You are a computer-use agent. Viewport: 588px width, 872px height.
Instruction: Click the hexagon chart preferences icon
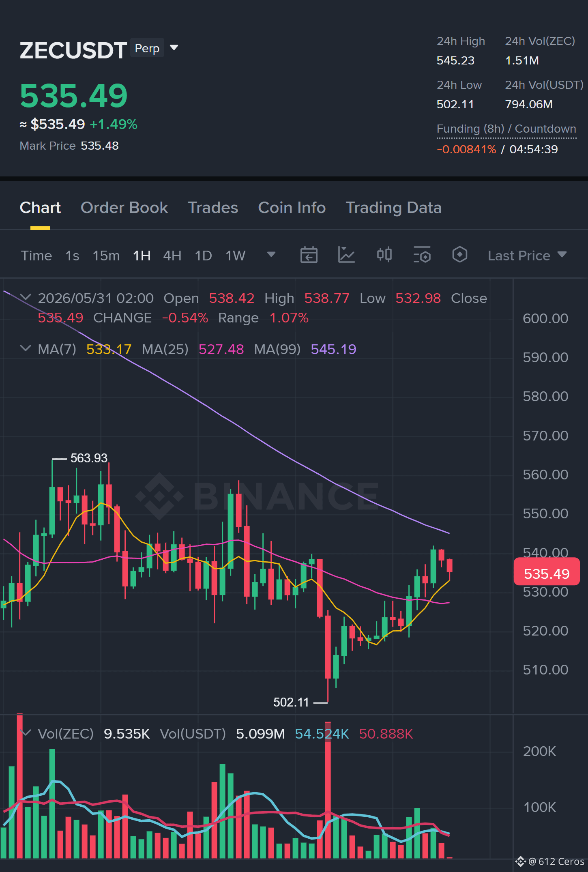pos(459,255)
